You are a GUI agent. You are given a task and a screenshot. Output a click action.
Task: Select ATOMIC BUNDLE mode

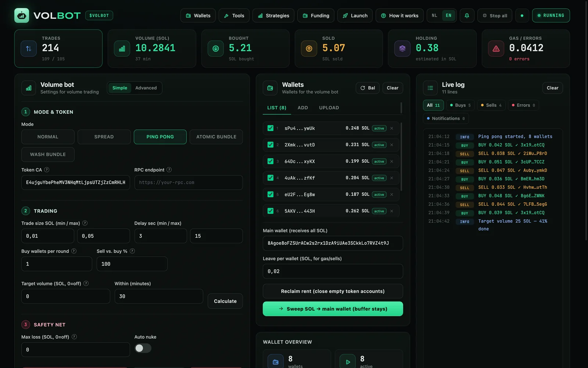pos(216,137)
